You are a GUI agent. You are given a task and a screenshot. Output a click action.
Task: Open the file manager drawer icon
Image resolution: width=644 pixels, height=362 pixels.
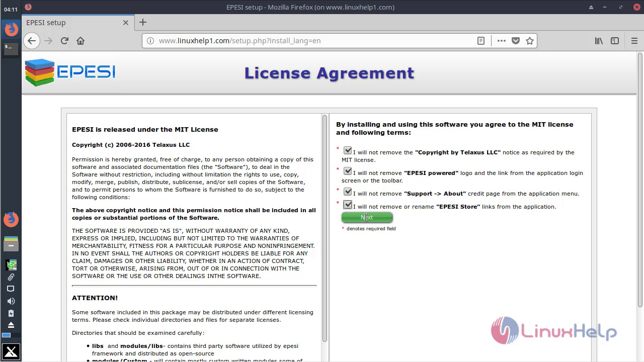11,243
